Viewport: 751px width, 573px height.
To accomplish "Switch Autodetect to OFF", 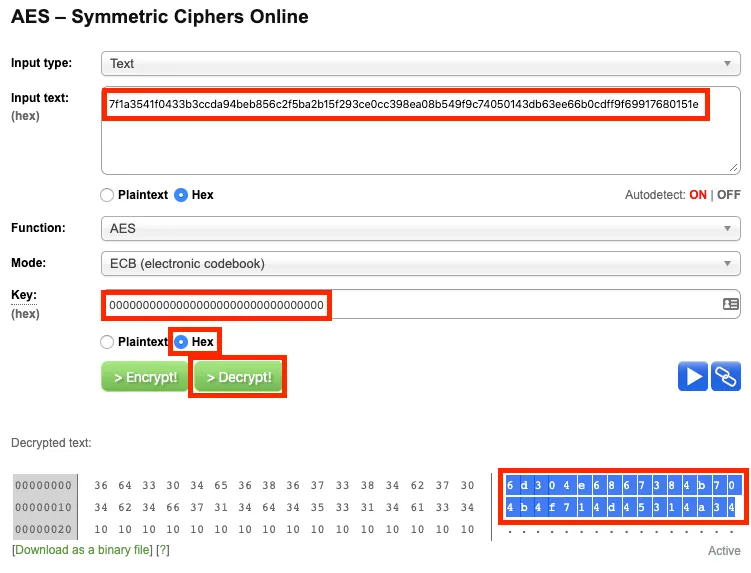I will (728, 195).
